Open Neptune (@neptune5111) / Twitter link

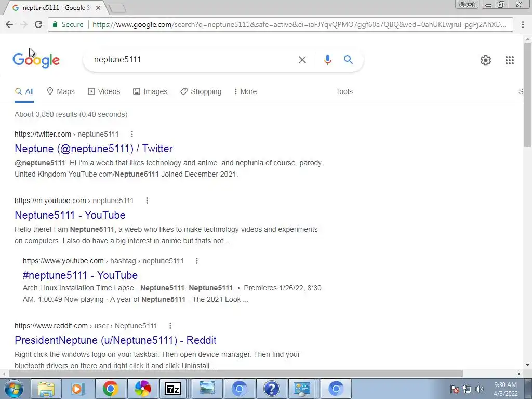[x=94, y=149]
